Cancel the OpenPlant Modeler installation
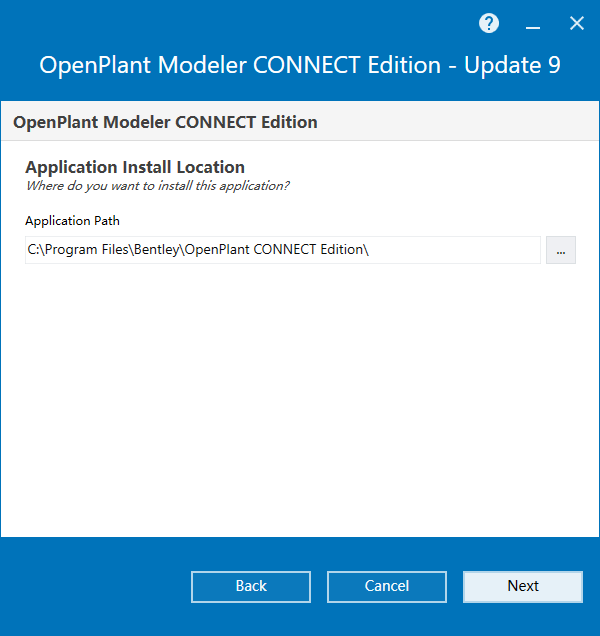This screenshot has width=600, height=636. (387, 587)
